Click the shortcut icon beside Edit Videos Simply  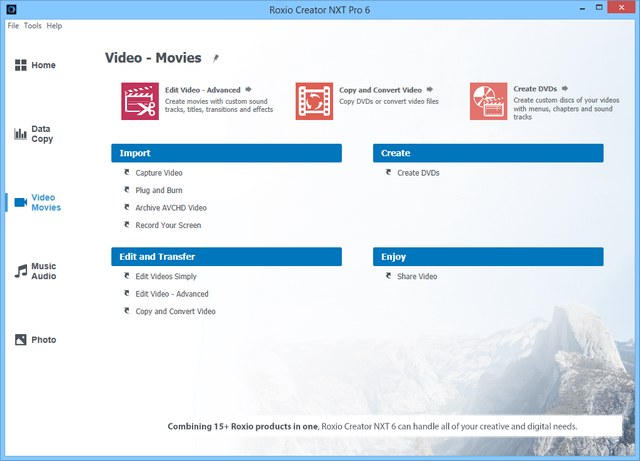tap(127, 276)
